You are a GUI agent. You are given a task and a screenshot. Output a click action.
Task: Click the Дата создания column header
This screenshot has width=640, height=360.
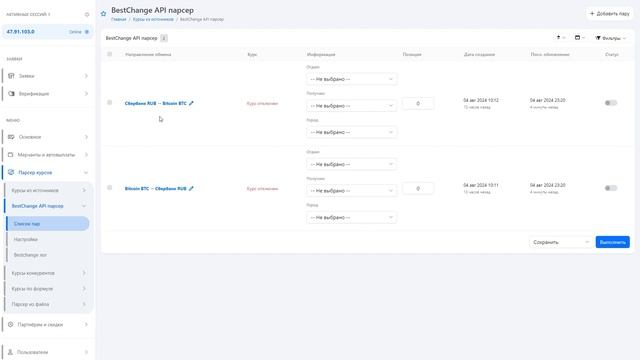point(479,54)
